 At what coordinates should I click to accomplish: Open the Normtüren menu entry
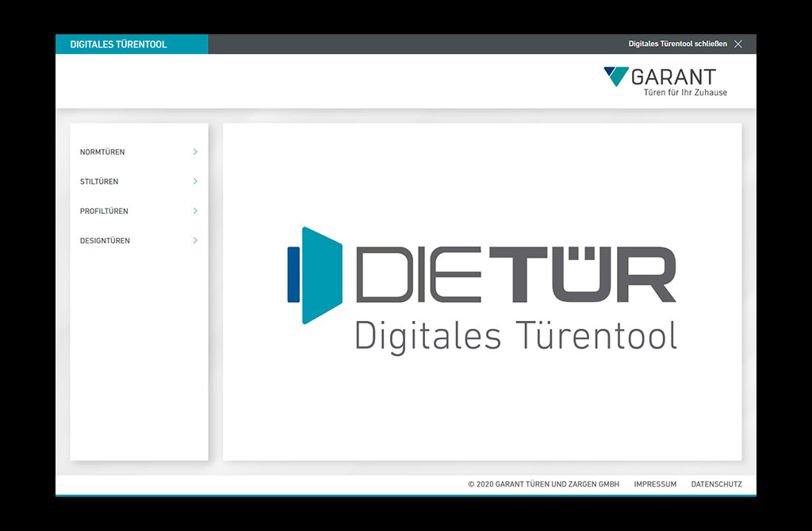139,151
